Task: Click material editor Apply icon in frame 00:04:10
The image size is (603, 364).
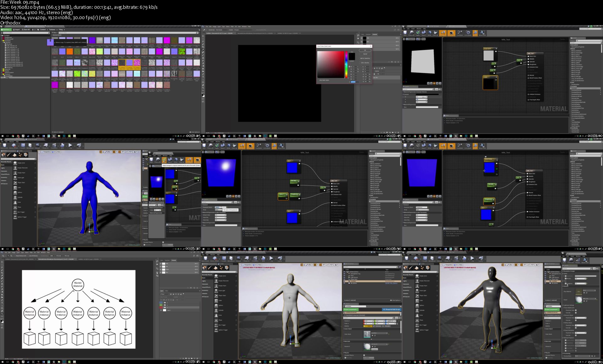Action: 418,33
